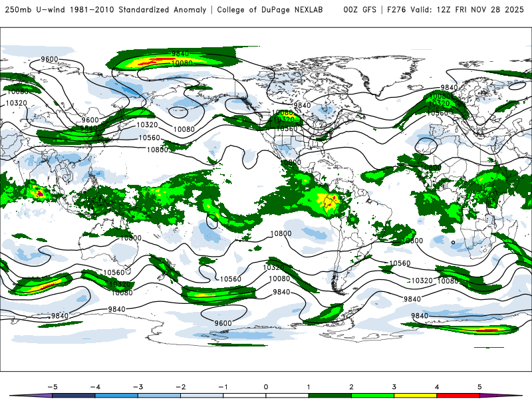Click the colorbar tick label 4
The width and height of the screenshot is (532, 399).
437,387
